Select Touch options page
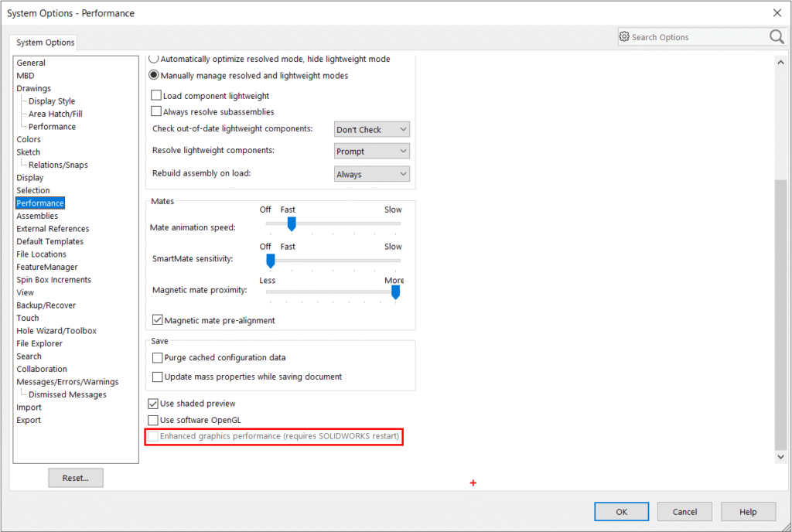Screen dimensions: 792x532 (27, 318)
